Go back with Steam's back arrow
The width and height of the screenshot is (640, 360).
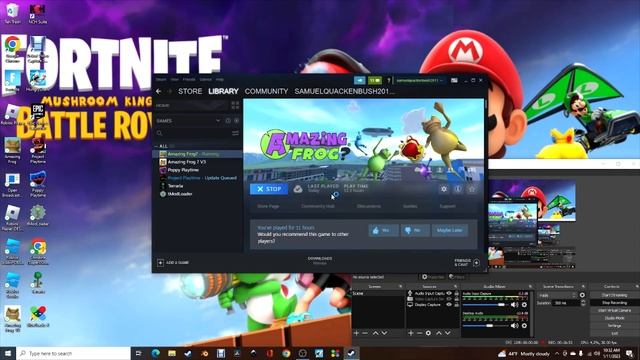(159, 91)
